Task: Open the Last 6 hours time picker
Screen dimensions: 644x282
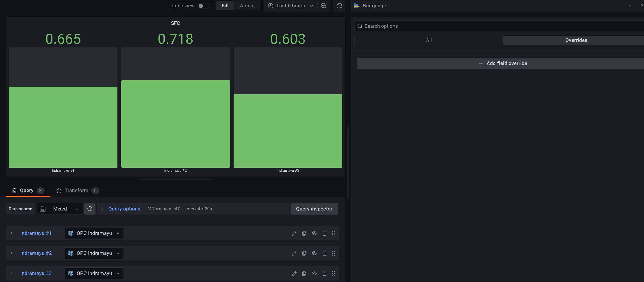Action: [290, 6]
